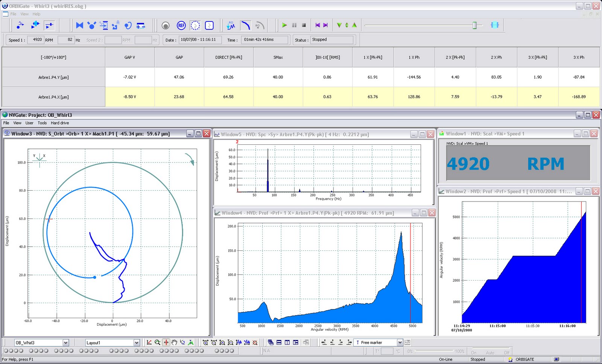602x364 pixels.
Task: Click the 1 X Ph column header
Action: tap(414, 58)
